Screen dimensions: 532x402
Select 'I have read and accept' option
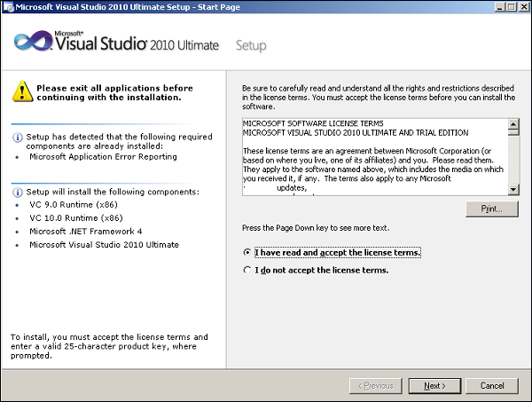247,252
